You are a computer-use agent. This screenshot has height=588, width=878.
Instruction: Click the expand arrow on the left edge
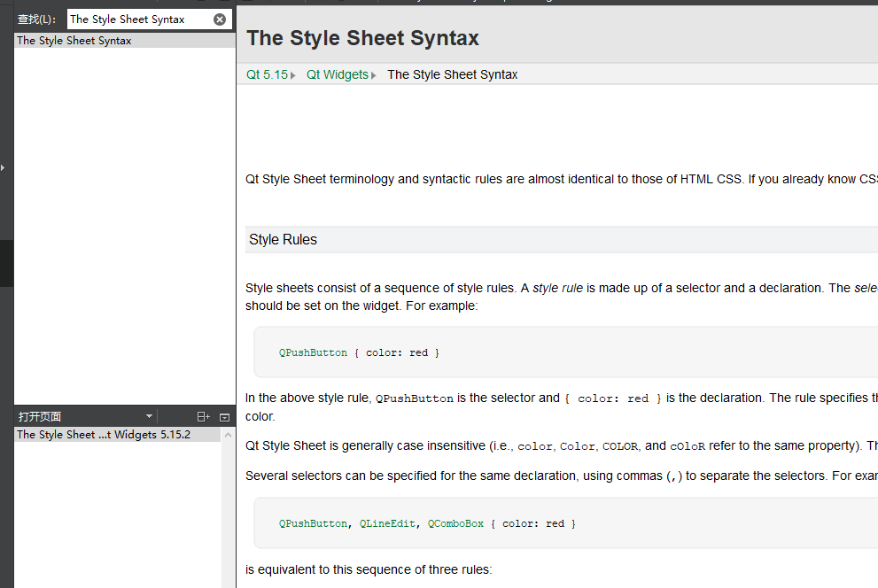[x=4, y=166]
